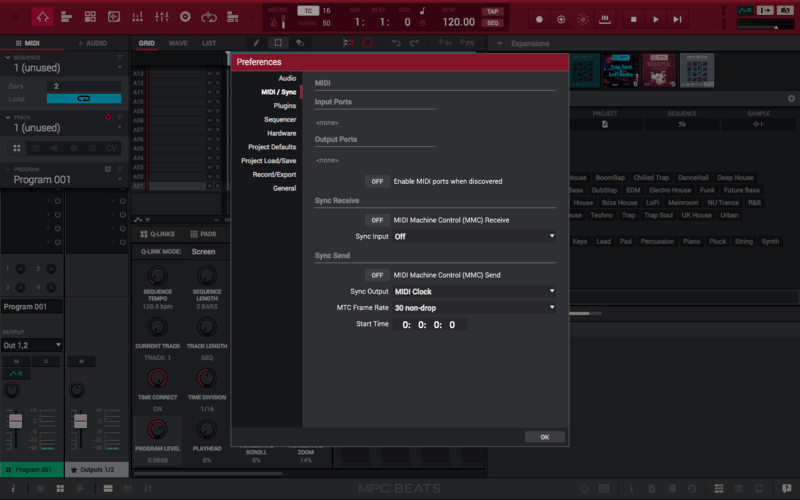
Task: Click the Record transport button
Action: [x=539, y=19]
